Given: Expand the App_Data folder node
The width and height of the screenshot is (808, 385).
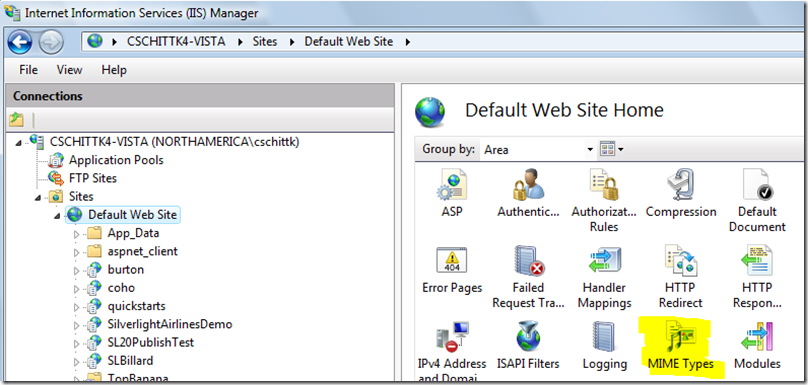Looking at the screenshot, I should click(77, 234).
